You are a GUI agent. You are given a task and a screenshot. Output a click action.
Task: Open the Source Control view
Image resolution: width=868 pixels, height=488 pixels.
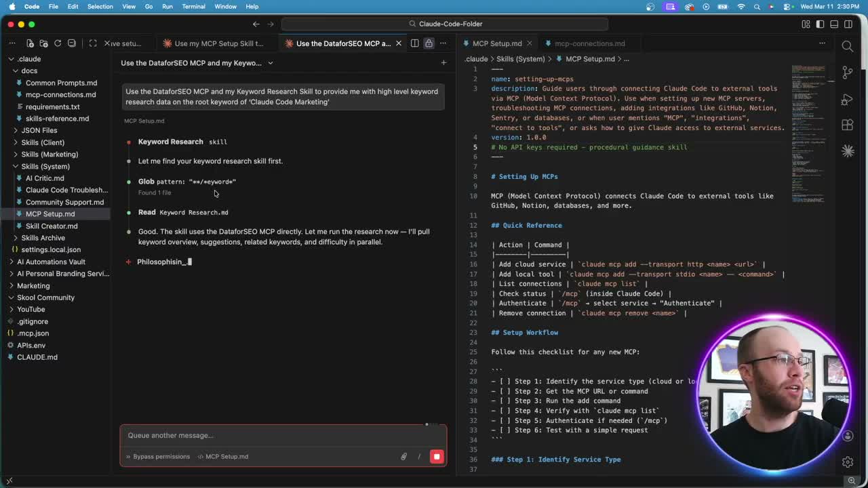tap(848, 73)
